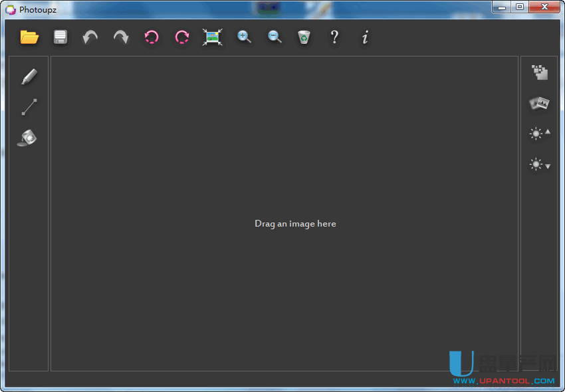
Task: Select the paint bucket tool
Action: coord(27,138)
